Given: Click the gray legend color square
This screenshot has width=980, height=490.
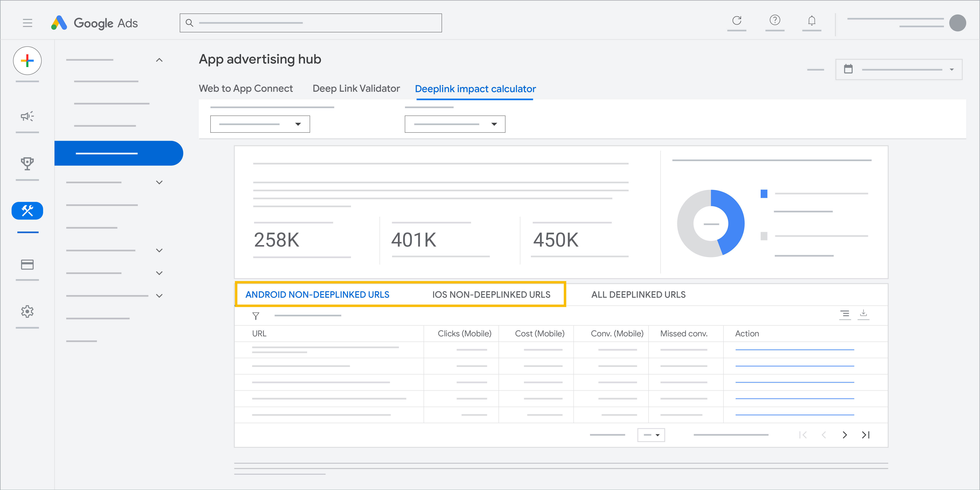Looking at the screenshot, I should (x=764, y=236).
